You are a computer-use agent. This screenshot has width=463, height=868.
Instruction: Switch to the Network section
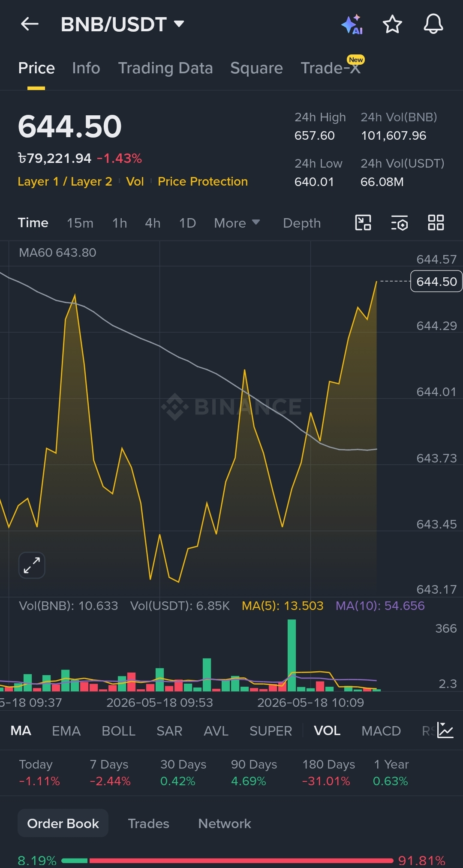pyautogui.click(x=225, y=823)
